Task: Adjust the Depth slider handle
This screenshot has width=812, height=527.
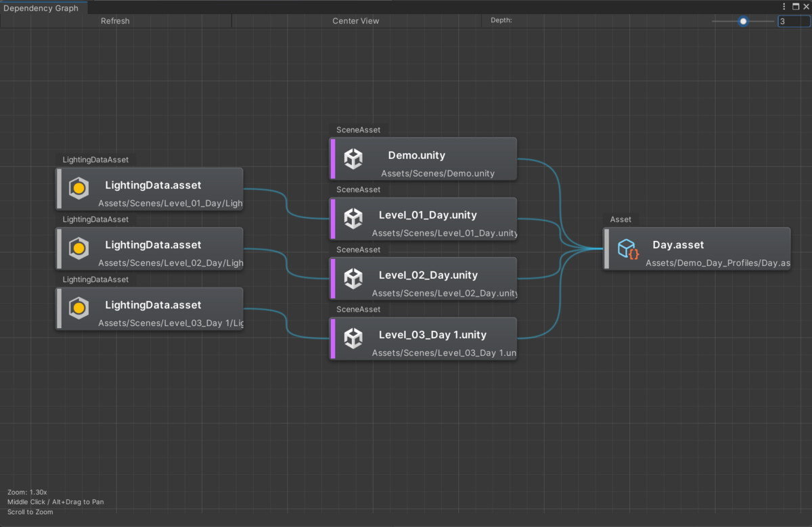Action: [x=743, y=21]
